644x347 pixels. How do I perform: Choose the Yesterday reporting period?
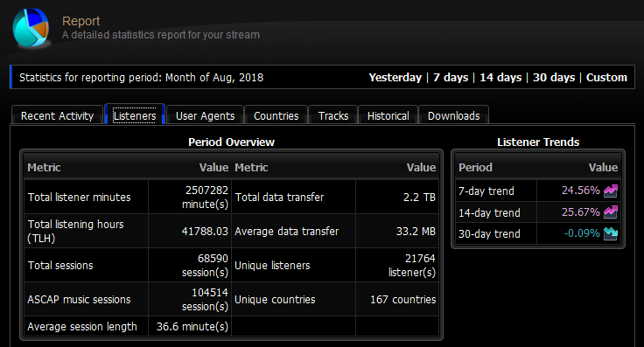pyautogui.click(x=395, y=78)
